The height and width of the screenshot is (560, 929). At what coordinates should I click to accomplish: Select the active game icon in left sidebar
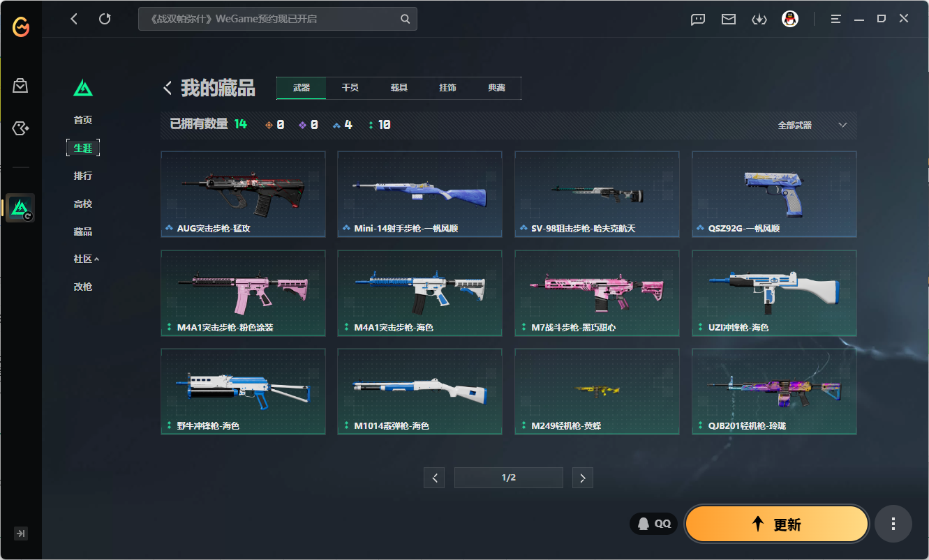[x=20, y=208]
